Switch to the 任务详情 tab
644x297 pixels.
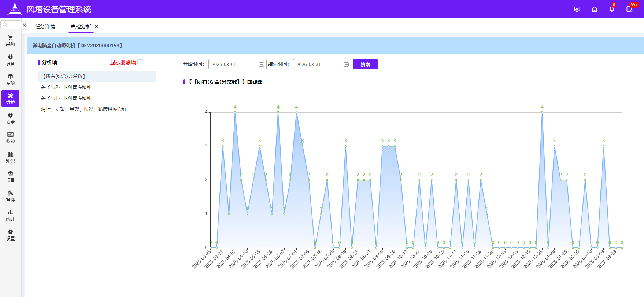point(45,26)
